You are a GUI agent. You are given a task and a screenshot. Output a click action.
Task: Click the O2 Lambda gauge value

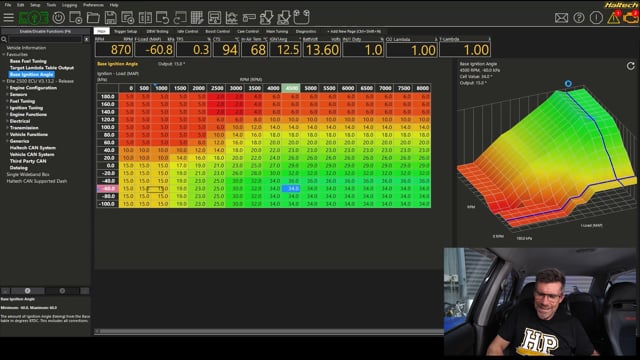(411, 50)
